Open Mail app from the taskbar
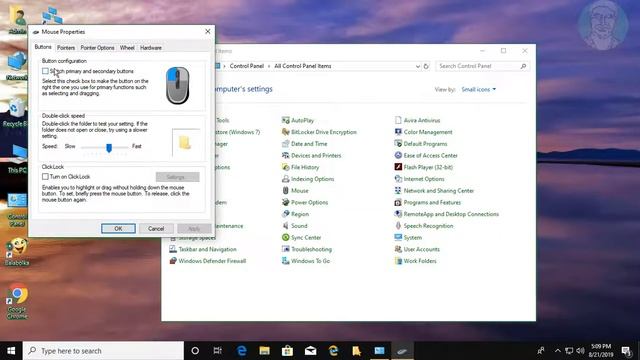Screen dimensions: 640x360 (x=310, y=351)
